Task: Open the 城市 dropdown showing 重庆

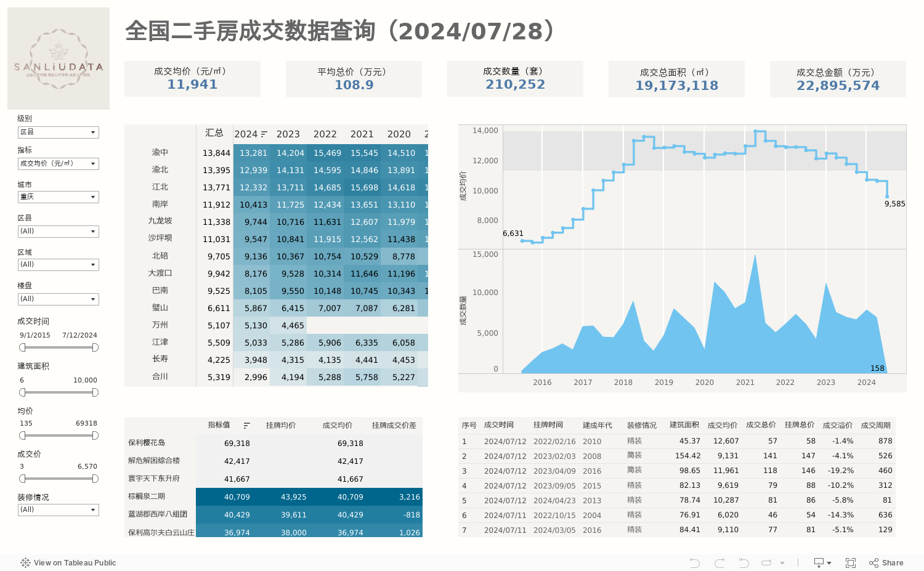Action: coord(59,197)
